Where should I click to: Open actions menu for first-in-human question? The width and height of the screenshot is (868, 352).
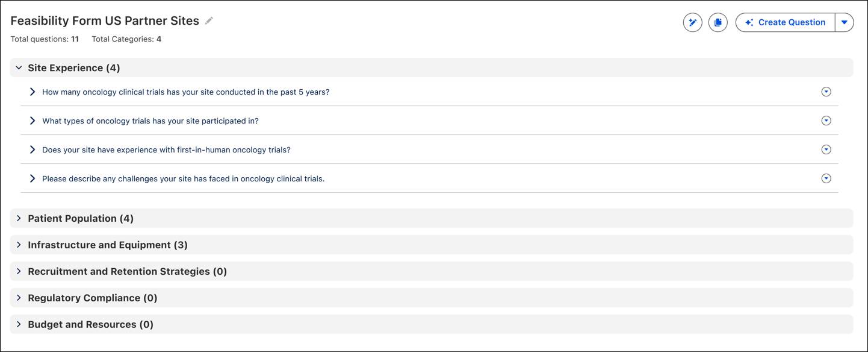tap(826, 149)
